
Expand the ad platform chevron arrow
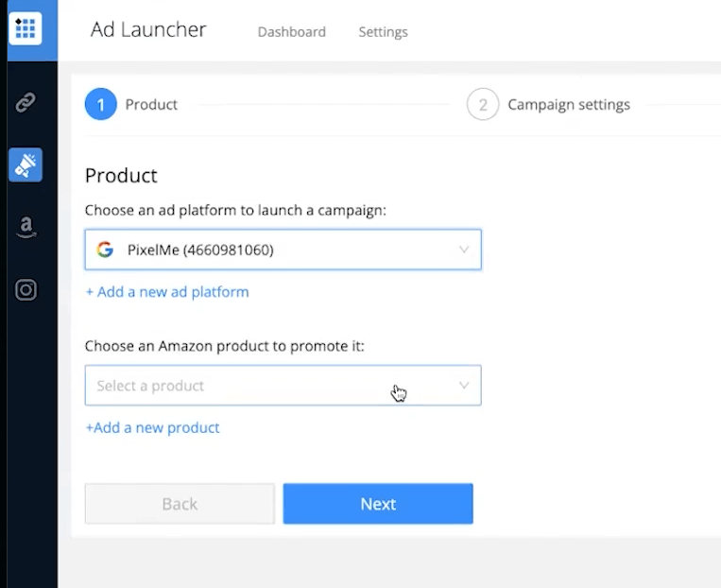pos(464,250)
